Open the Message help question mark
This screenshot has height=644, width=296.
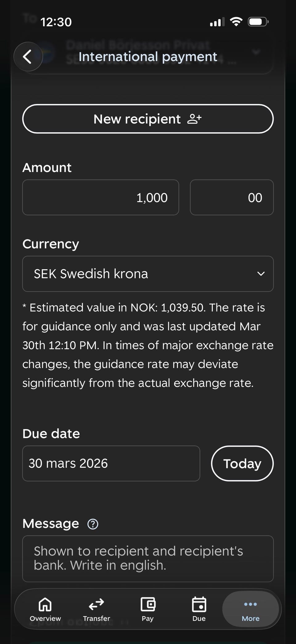pos(93,524)
